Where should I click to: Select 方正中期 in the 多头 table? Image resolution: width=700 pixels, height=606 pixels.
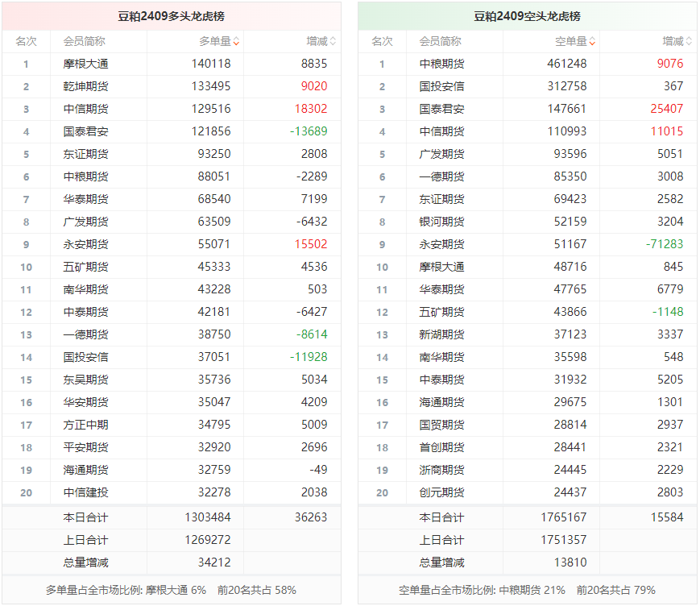[85, 425]
